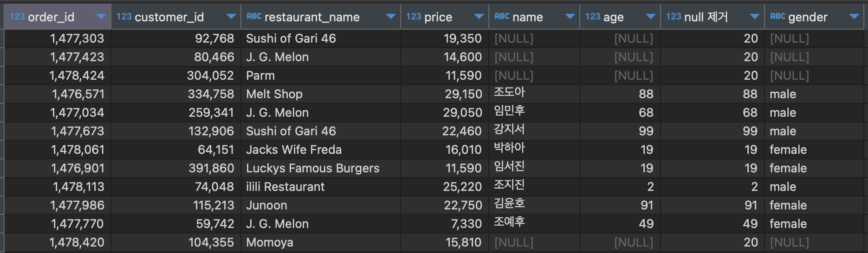This screenshot has height=253, width=868.
Task: Click the name cell 김윤호
Action: [x=534, y=205]
